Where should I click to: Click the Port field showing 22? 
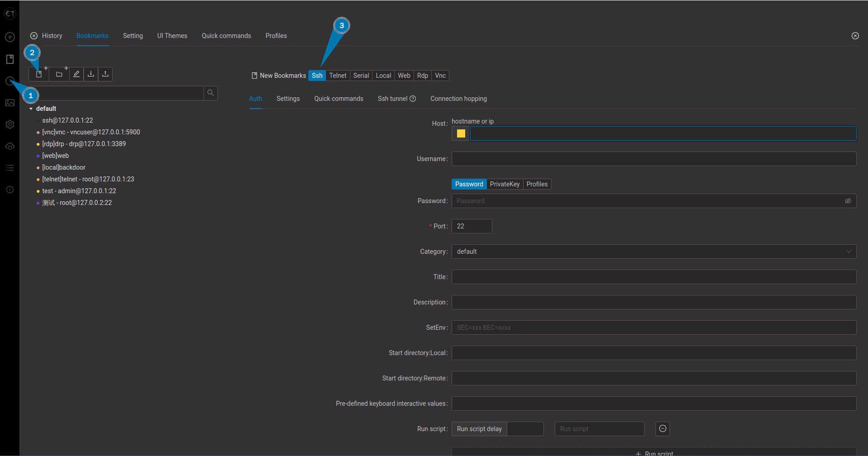(x=472, y=226)
